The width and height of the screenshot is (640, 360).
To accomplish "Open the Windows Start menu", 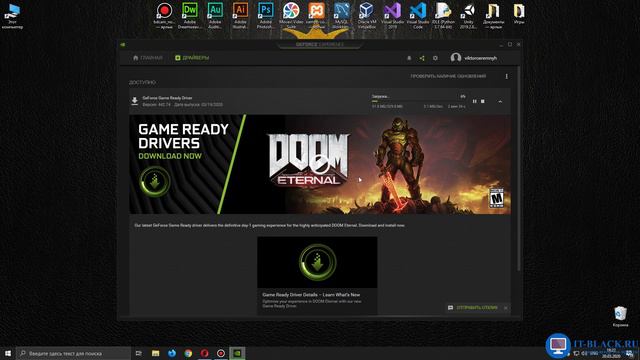I will click(8, 353).
